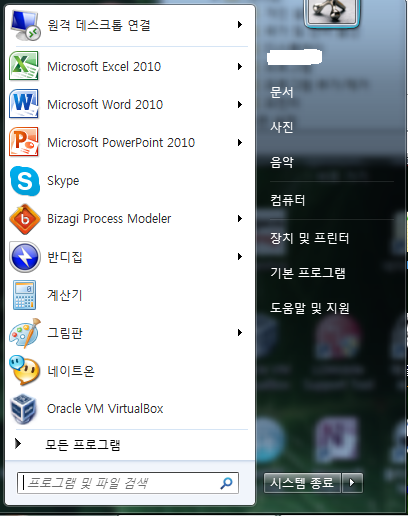Select the 계산기 text label
408x516 pixels.
coord(65,295)
